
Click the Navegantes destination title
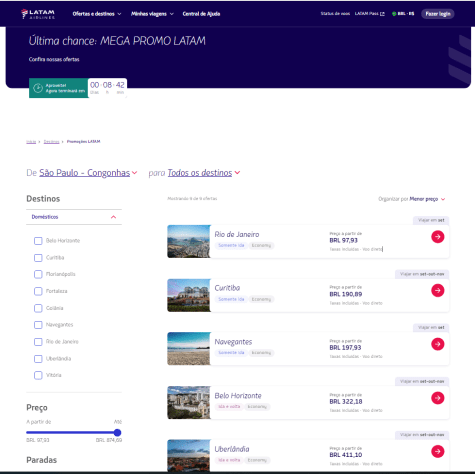pos(233,342)
